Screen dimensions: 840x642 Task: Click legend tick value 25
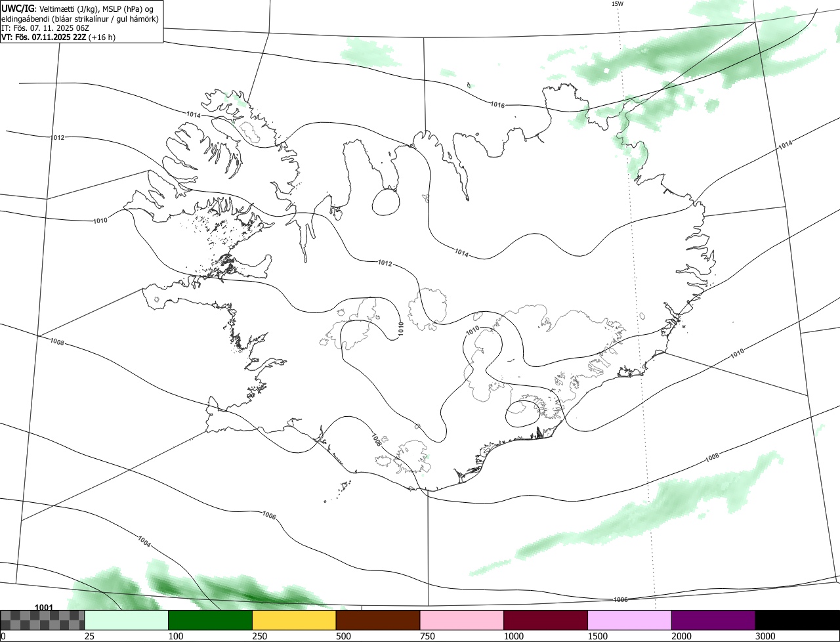tap(89, 636)
